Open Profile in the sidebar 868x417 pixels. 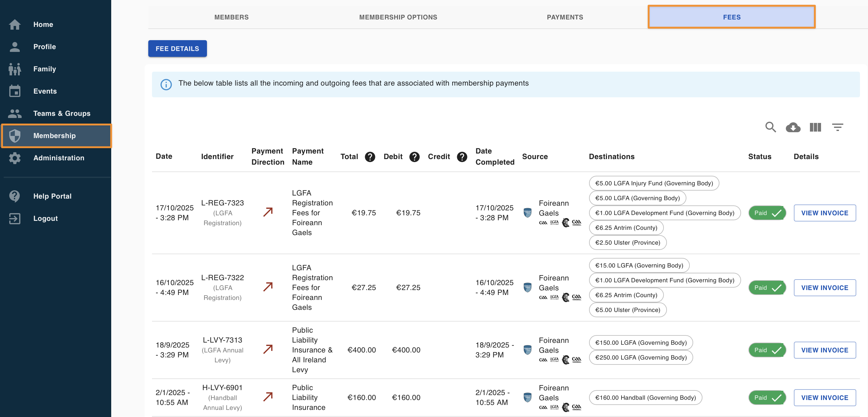(x=56, y=46)
